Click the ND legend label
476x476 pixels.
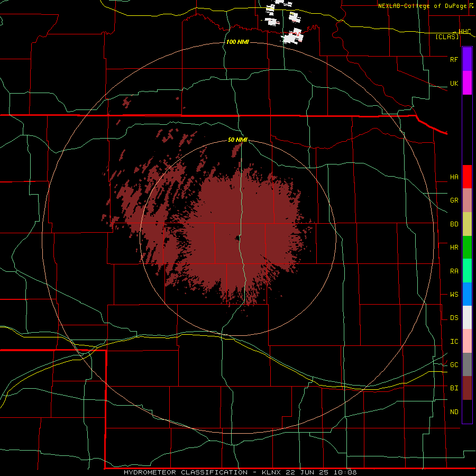[x=454, y=412]
